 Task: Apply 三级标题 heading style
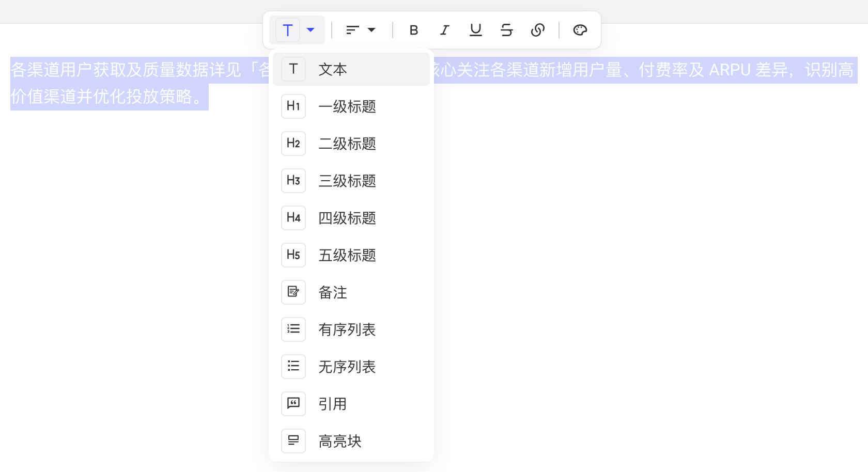(x=351, y=181)
